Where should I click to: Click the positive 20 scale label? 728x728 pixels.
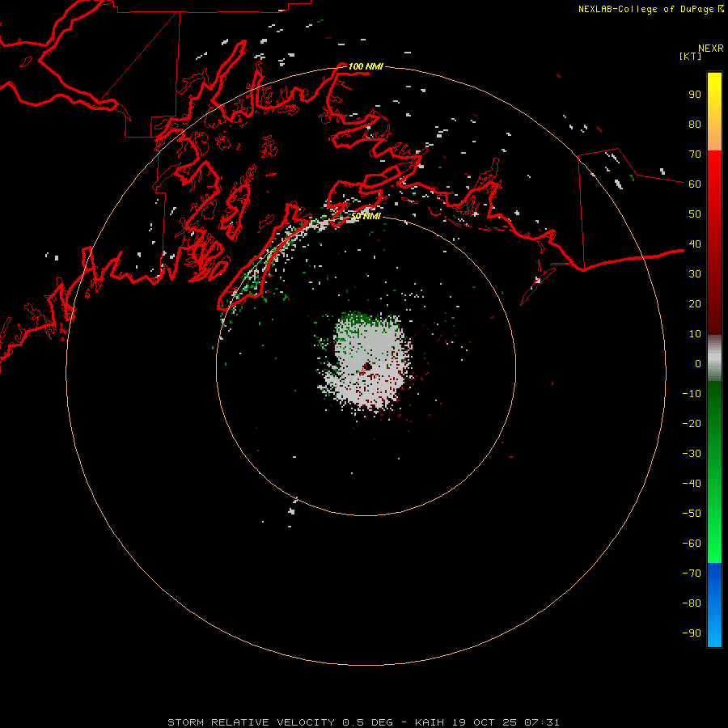click(x=695, y=303)
